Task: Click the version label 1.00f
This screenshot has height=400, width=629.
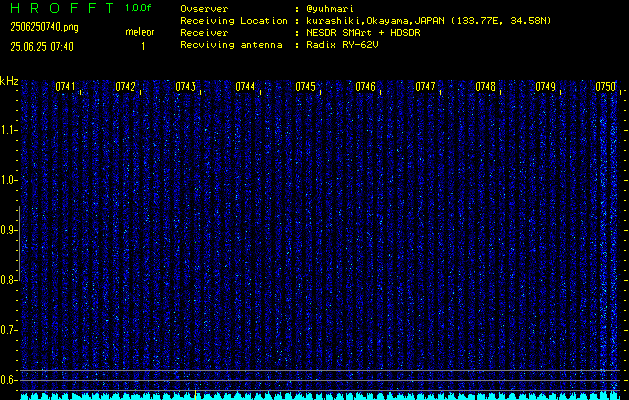Action: coord(138,8)
